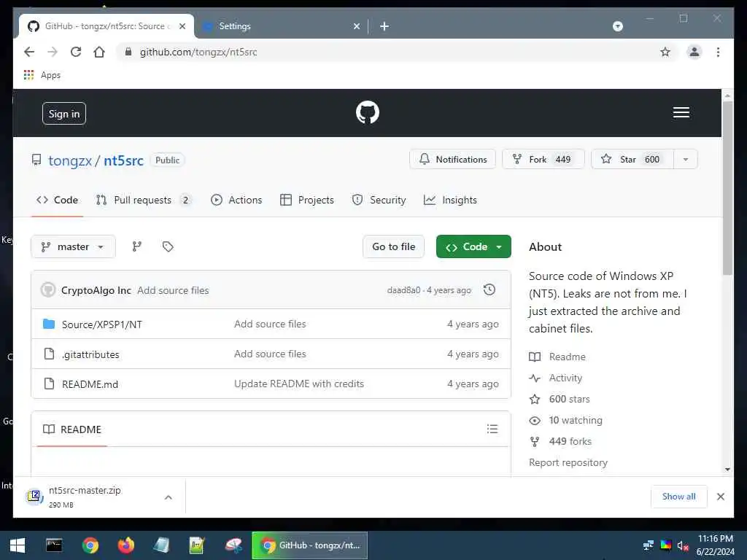
Task: Click the muted volume tray icon
Action: tap(683, 545)
